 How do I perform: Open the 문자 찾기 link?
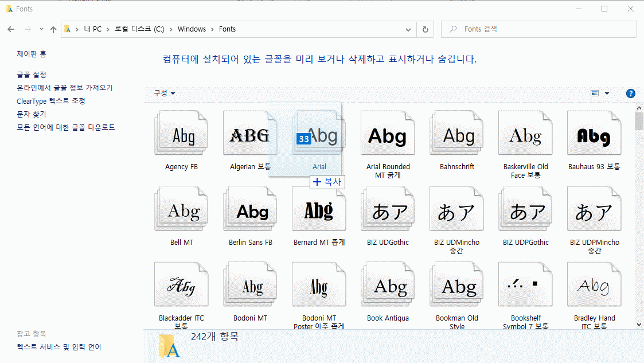pos(32,114)
